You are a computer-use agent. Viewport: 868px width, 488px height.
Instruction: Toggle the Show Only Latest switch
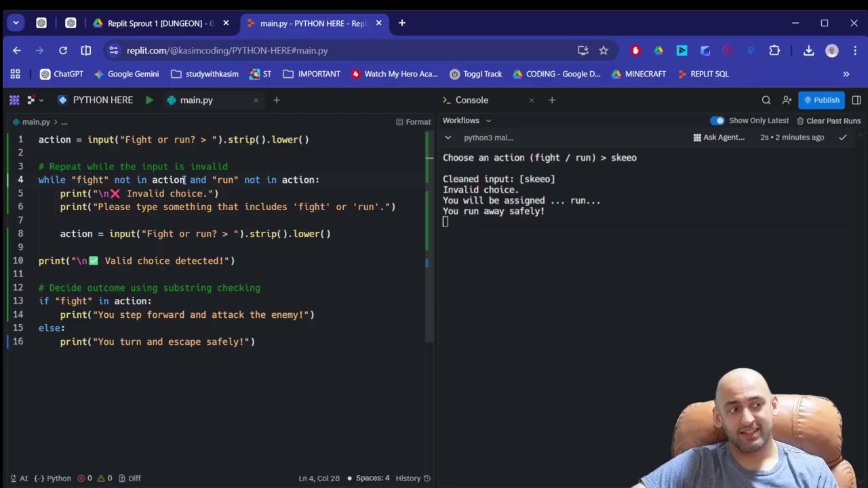pos(717,121)
